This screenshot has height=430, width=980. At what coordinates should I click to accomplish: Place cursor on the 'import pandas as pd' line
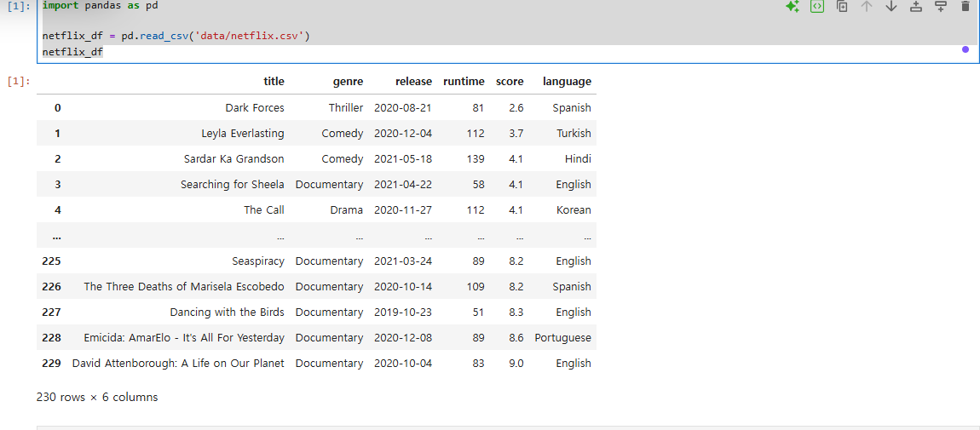[100, 5]
